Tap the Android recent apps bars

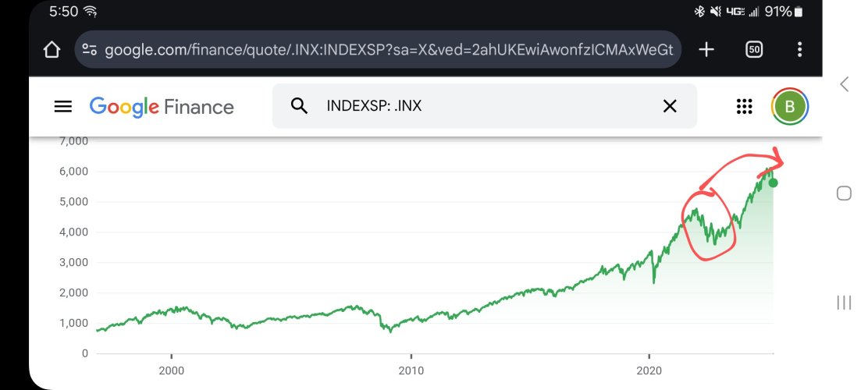pyautogui.click(x=844, y=303)
